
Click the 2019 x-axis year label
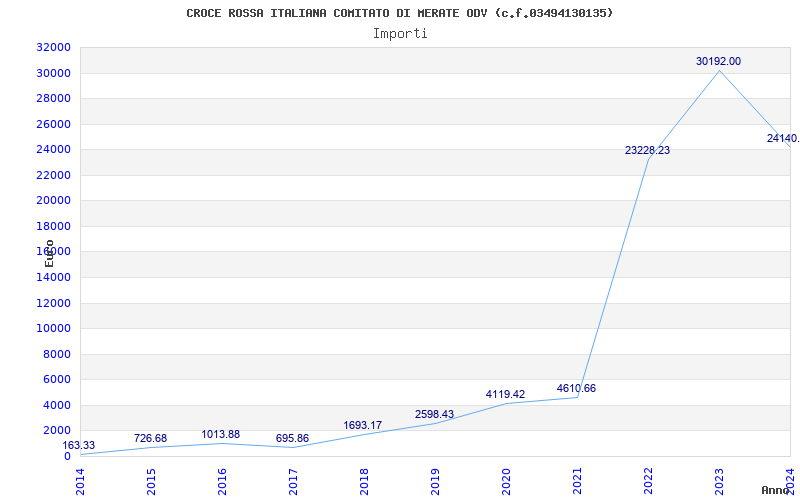pos(435,482)
